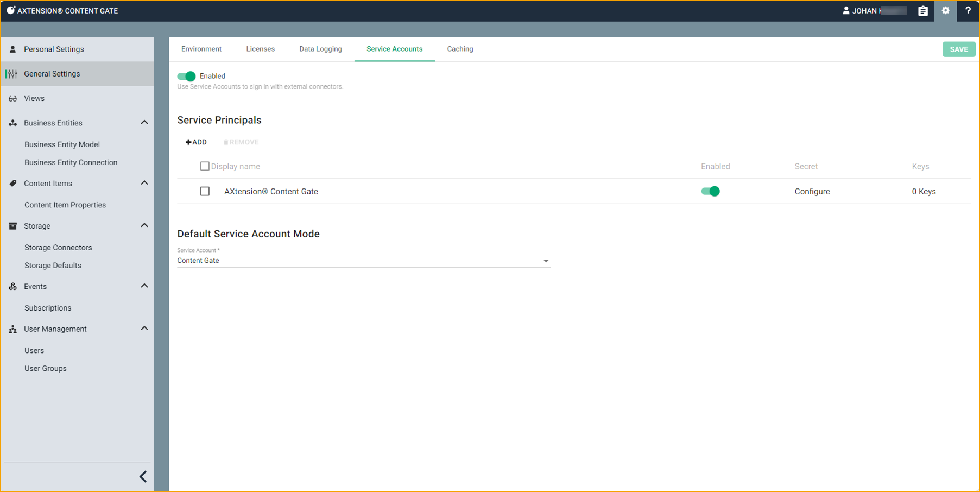
Task: Collapse the User Management section chevron
Action: tap(144, 329)
